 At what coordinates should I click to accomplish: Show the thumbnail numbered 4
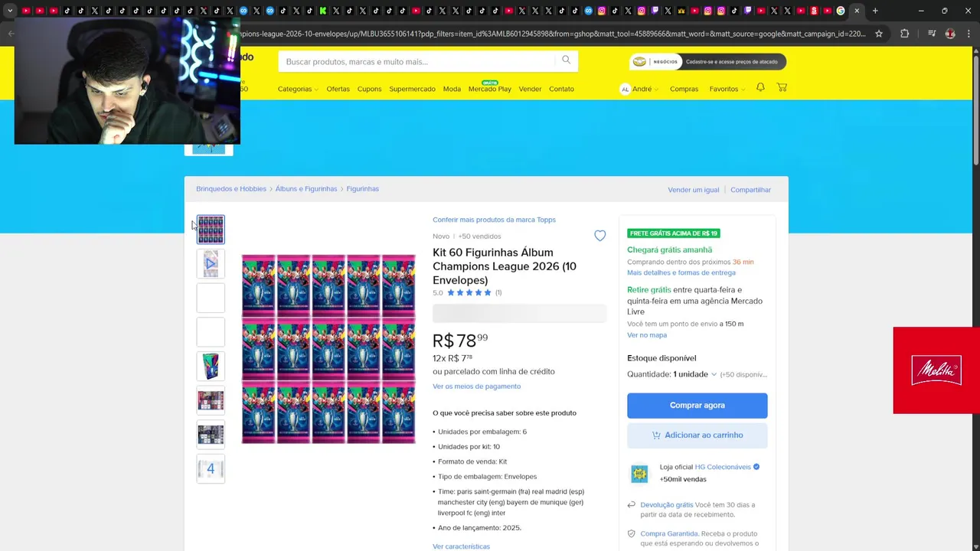point(211,468)
